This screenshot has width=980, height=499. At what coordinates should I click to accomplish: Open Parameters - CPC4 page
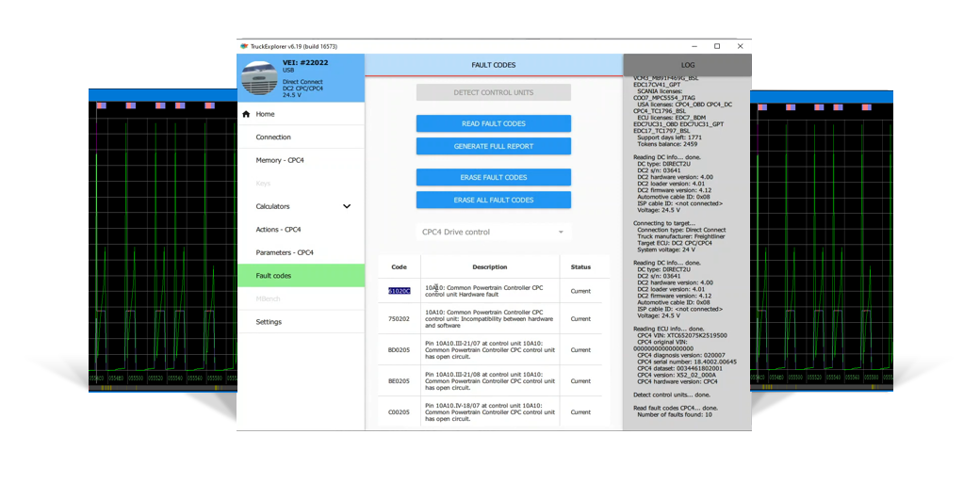[x=284, y=252]
